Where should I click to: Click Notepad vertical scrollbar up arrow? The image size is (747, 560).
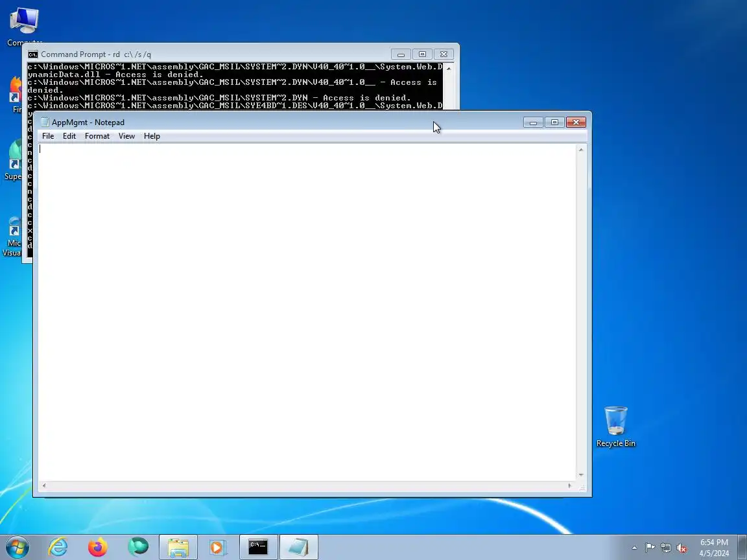(581, 150)
